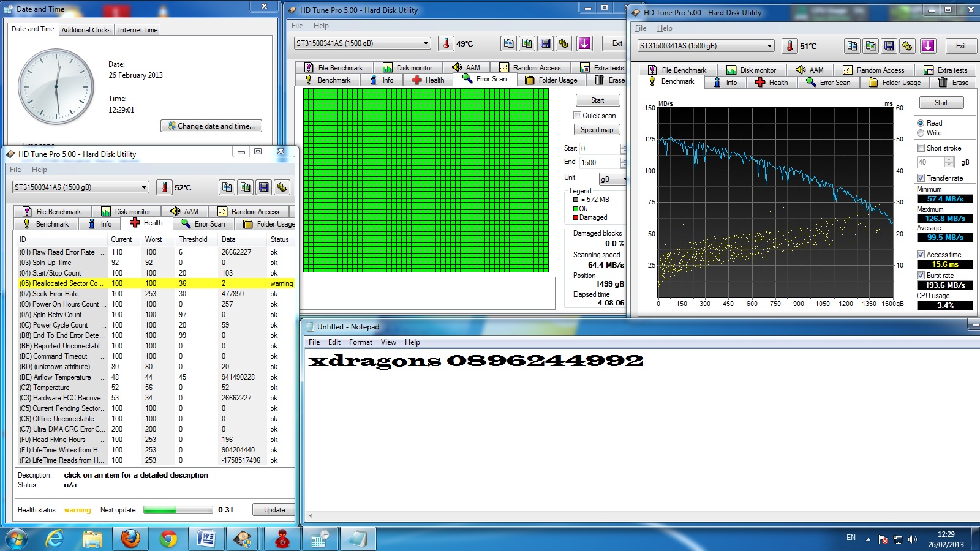Enable the Quick scan checkbox
Screen dimensions: 980x551
[577, 116]
